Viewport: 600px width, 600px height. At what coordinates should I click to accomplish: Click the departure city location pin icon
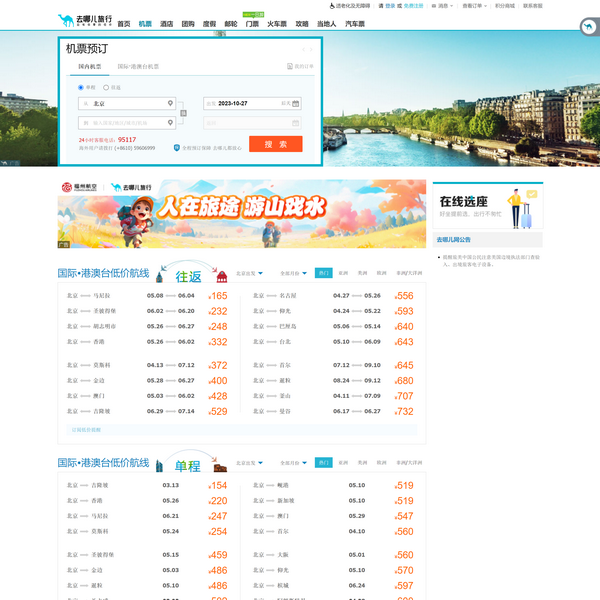pyautogui.click(x=170, y=103)
